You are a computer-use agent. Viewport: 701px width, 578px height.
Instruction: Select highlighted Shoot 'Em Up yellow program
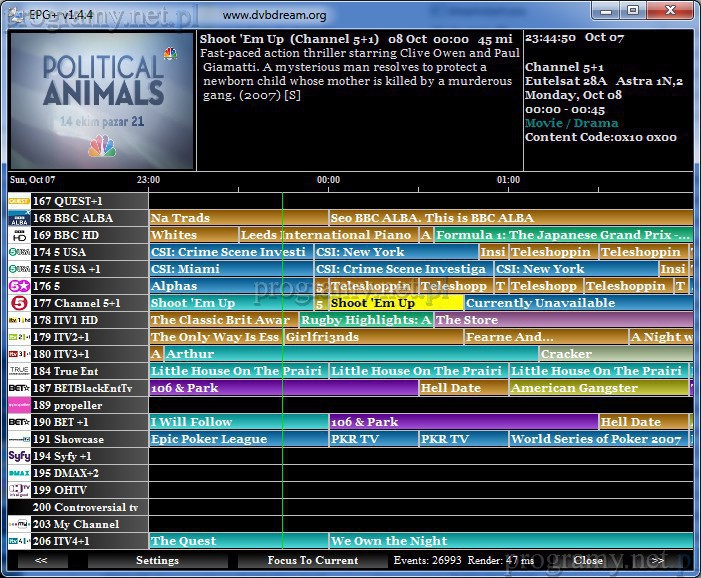tap(395, 303)
